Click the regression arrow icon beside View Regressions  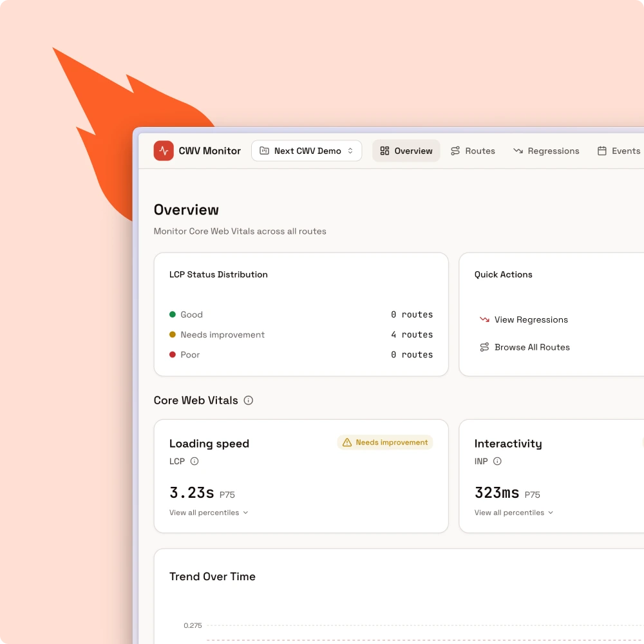pyautogui.click(x=484, y=319)
